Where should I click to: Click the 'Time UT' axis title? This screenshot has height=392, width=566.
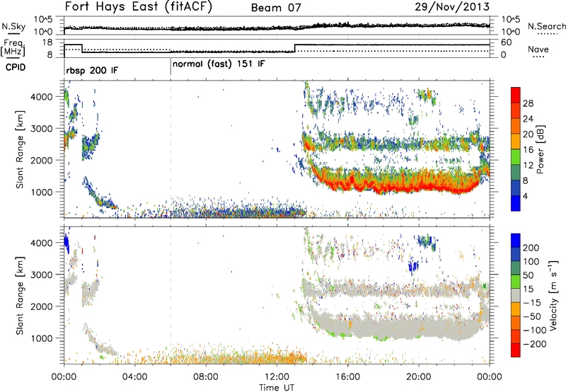coord(277,388)
